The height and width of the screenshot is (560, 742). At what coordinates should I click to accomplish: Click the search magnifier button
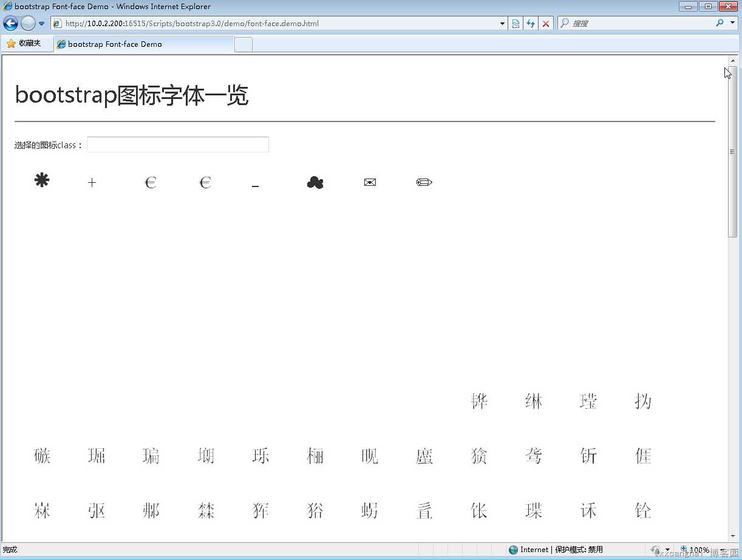click(720, 23)
